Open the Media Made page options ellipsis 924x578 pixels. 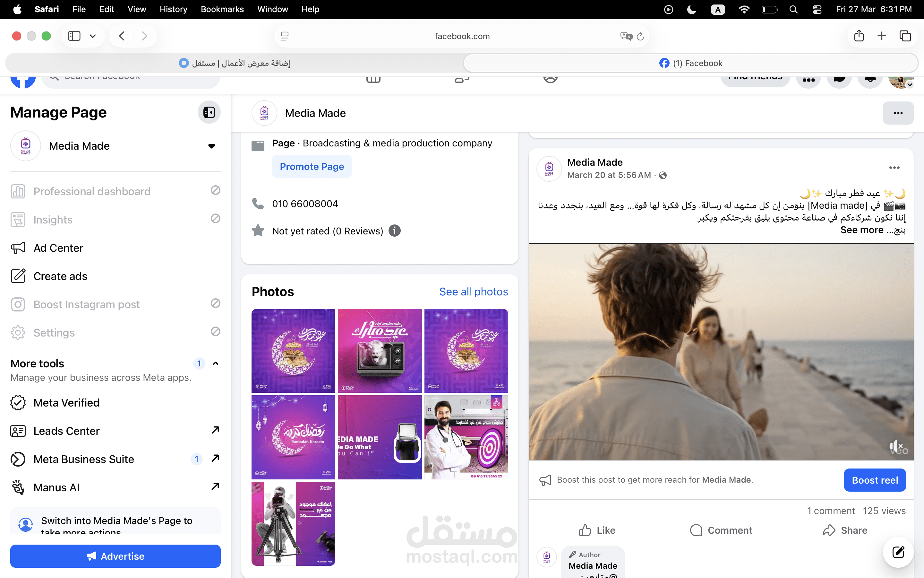898,113
